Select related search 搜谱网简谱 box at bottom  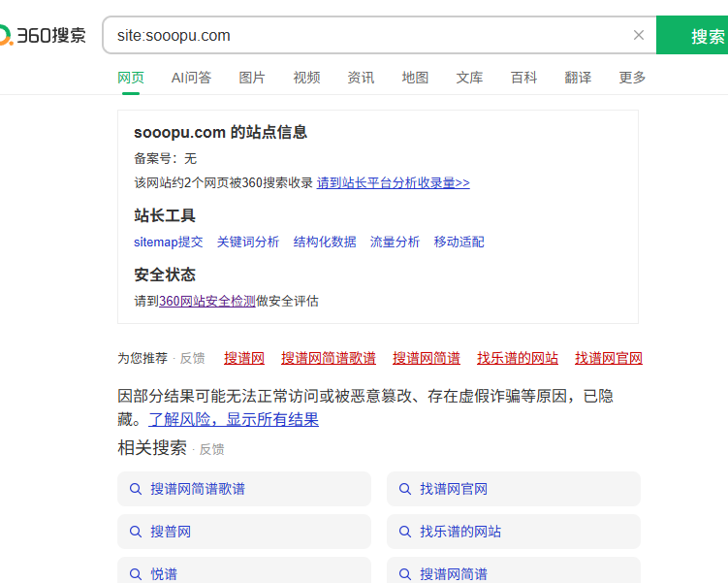click(514, 570)
